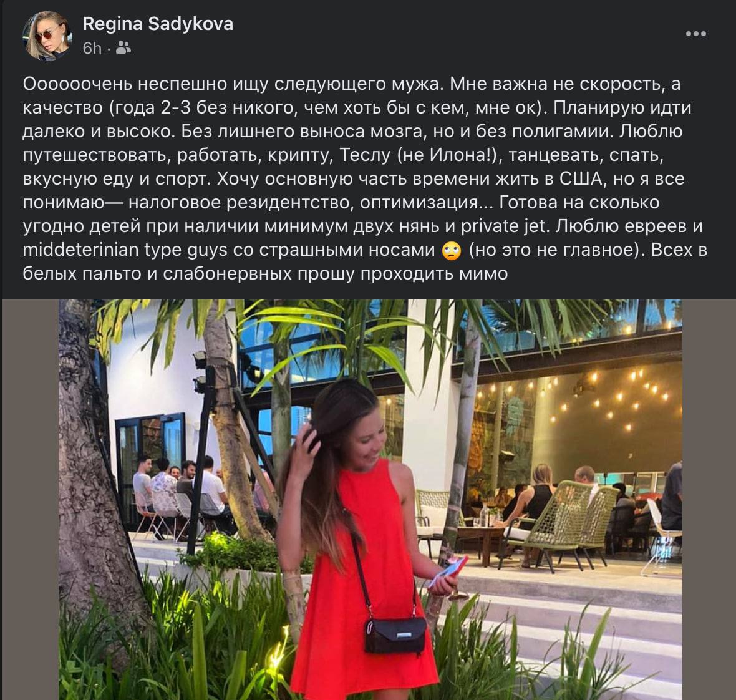Click the closing words "проходить мимо" of the post
The height and width of the screenshot is (700, 736).
[433, 274]
